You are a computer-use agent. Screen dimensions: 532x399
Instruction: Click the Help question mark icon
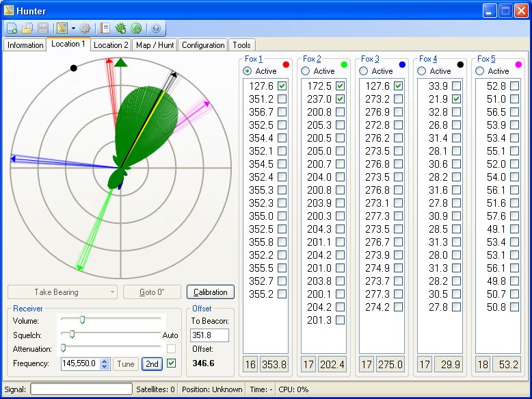[x=156, y=28]
